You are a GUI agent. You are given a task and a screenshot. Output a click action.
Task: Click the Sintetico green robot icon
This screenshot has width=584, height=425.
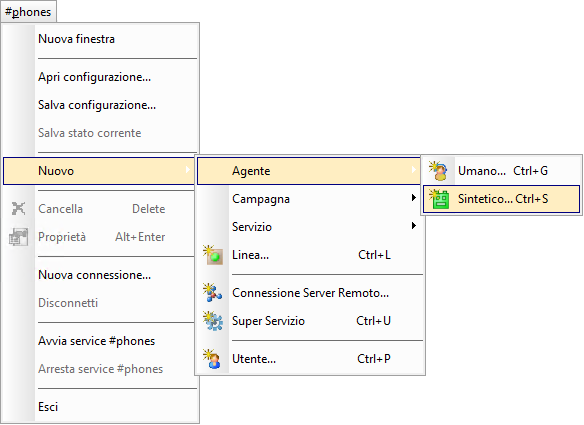[x=439, y=199]
